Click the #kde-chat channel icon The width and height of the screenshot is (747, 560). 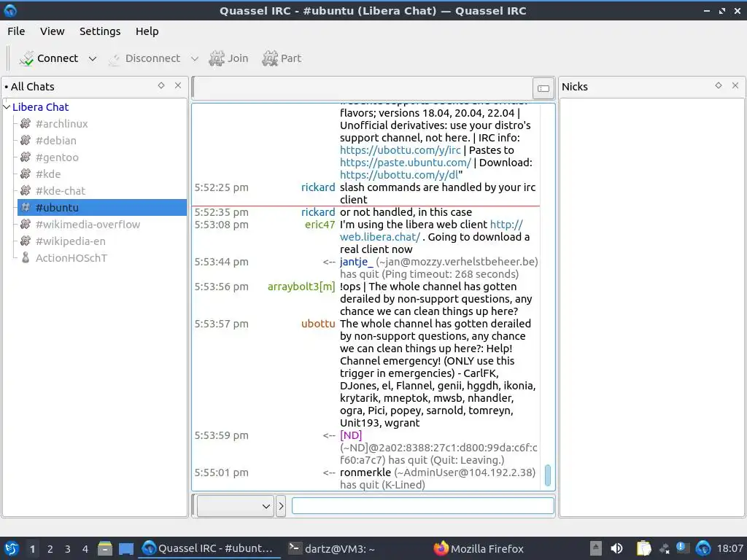pyautogui.click(x=26, y=190)
